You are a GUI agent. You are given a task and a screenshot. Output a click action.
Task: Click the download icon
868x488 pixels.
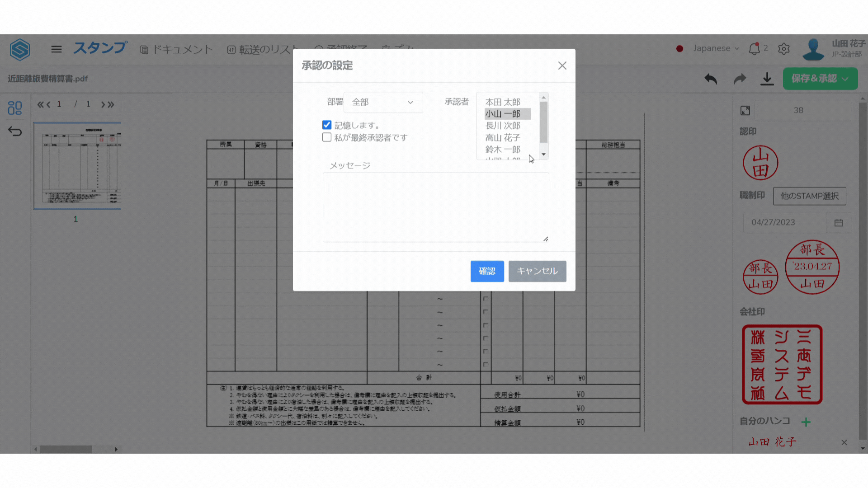pyautogui.click(x=767, y=79)
